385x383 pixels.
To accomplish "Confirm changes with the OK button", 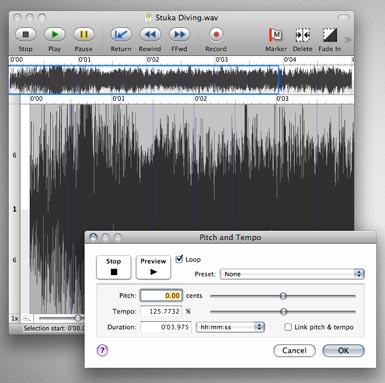I will coord(343,350).
